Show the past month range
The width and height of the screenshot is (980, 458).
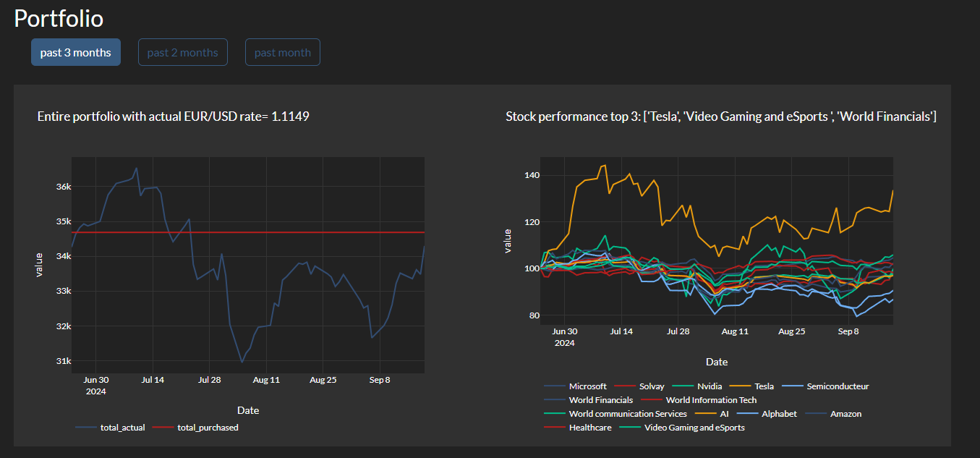[x=282, y=52]
